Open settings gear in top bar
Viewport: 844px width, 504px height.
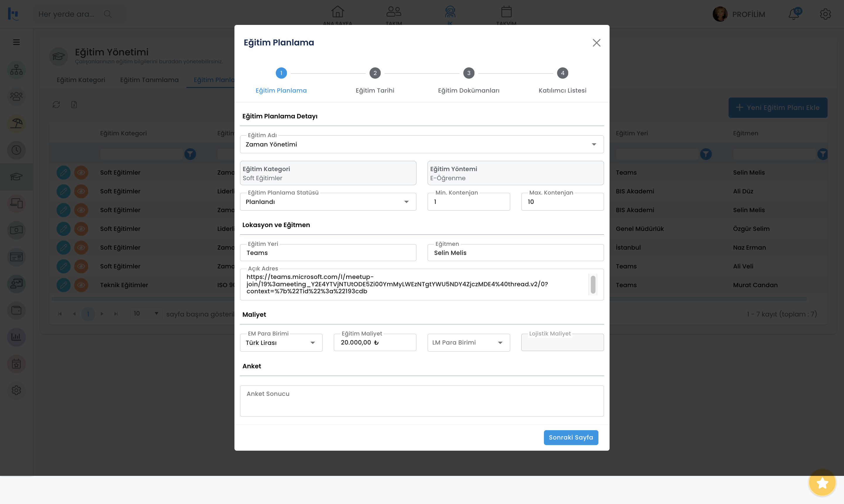[x=825, y=14]
